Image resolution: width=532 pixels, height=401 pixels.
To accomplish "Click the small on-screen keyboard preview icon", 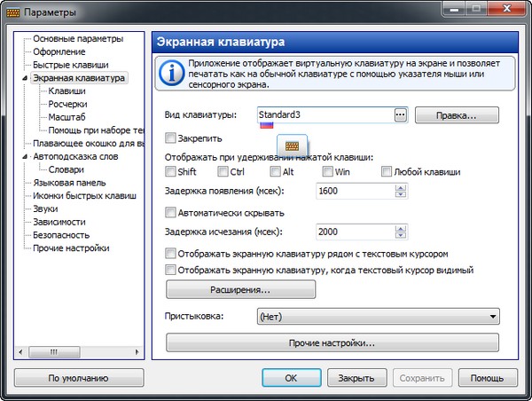I will click(x=293, y=145).
